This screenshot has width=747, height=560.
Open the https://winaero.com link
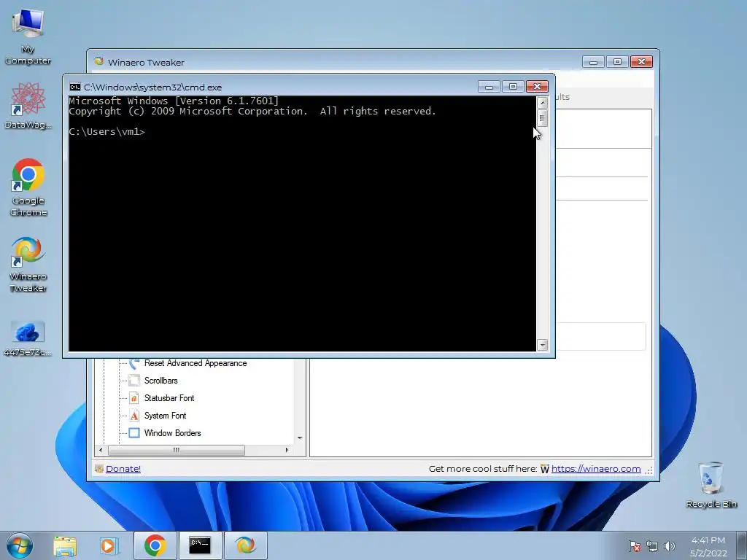point(596,469)
